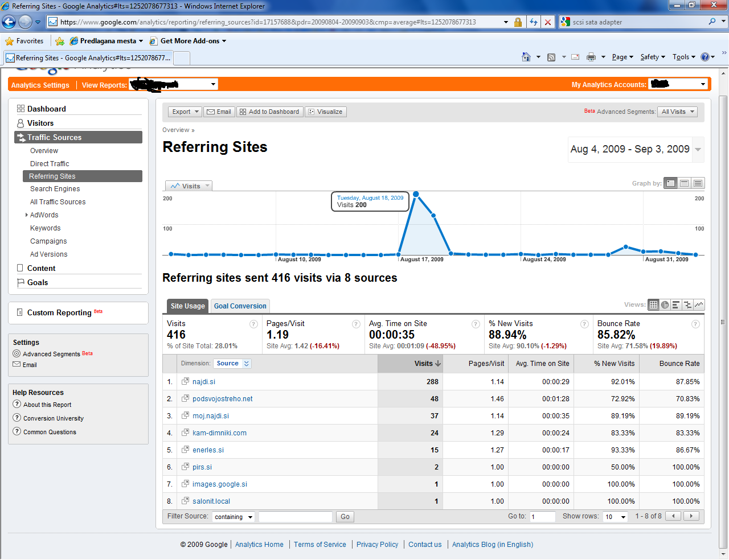Click the Email report button
Viewport: 729px width, 560px height.
(219, 112)
